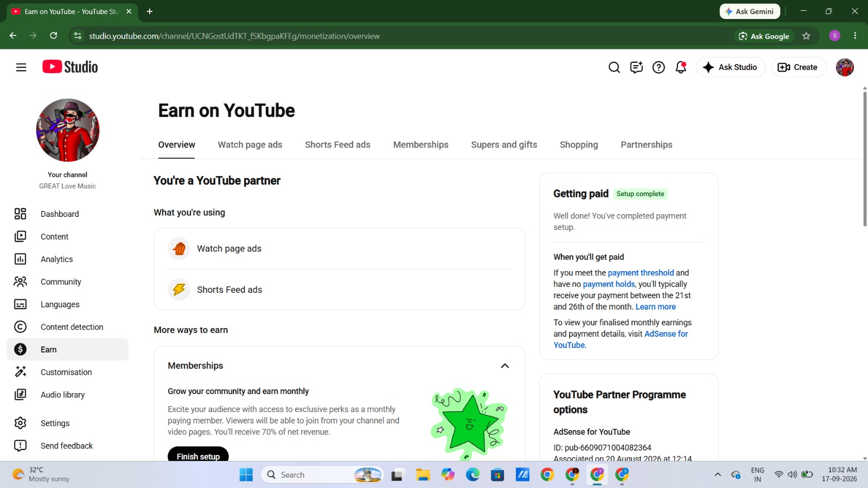
Task: Click the Setup complete badge
Action: click(x=640, y=194)
